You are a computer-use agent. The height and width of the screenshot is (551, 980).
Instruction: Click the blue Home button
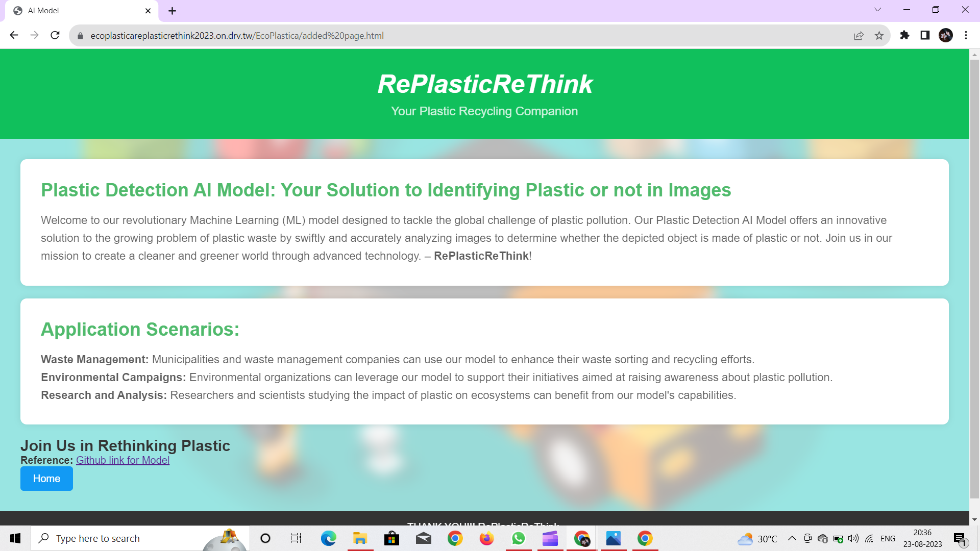(x=46, y=479)
